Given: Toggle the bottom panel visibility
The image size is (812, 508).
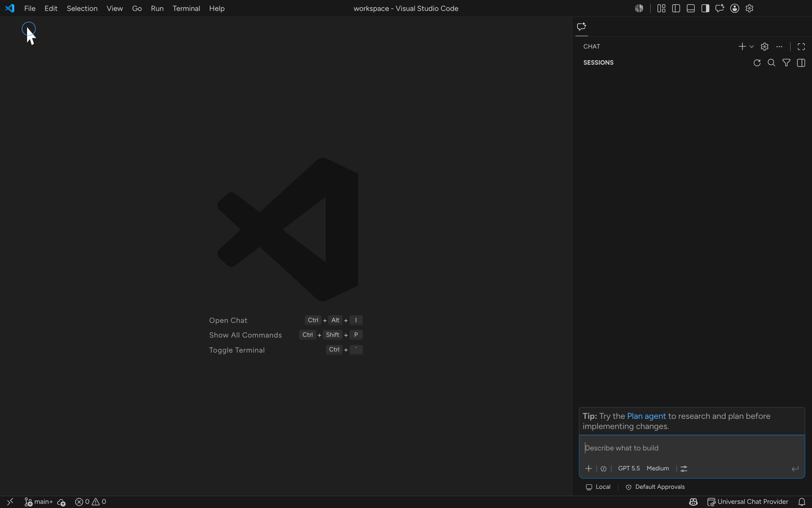Looking at the screenshot, I should pos(691,8).
